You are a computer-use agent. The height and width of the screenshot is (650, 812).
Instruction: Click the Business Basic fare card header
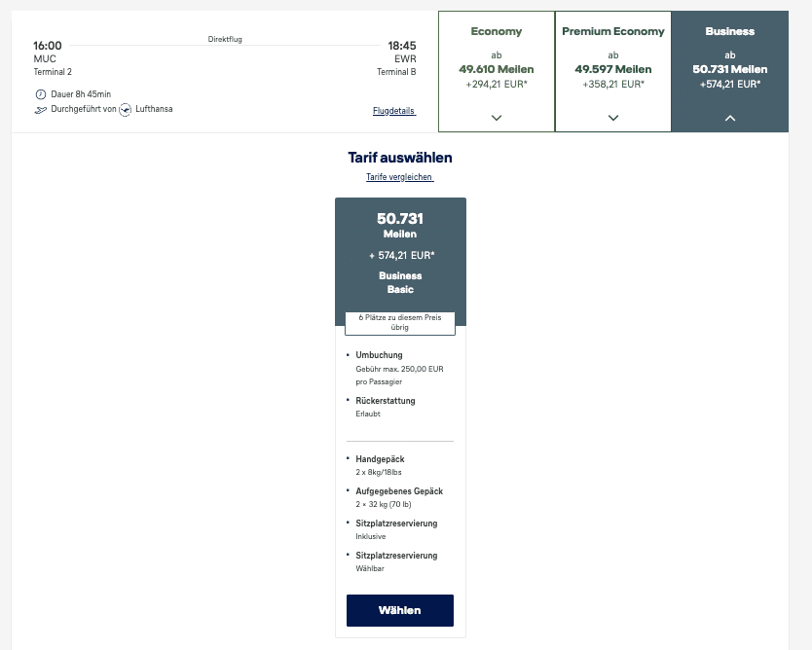(x=400, y=253)
